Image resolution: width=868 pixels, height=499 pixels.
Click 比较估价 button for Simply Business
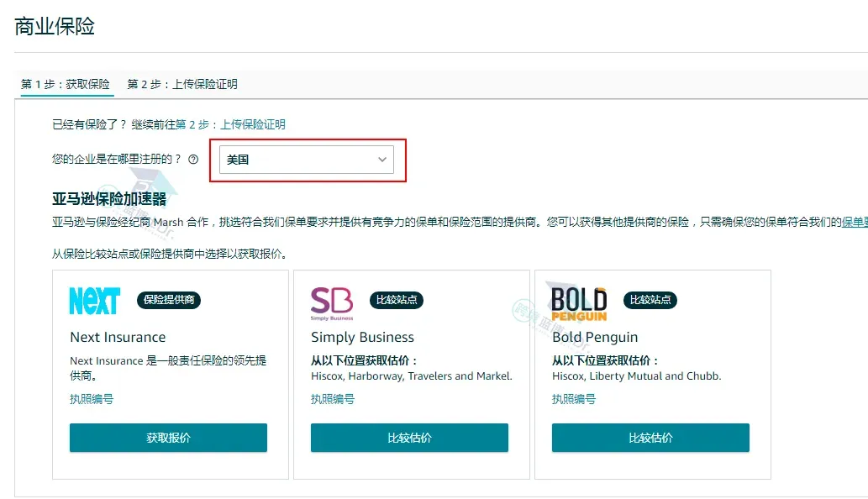[410, 438]
